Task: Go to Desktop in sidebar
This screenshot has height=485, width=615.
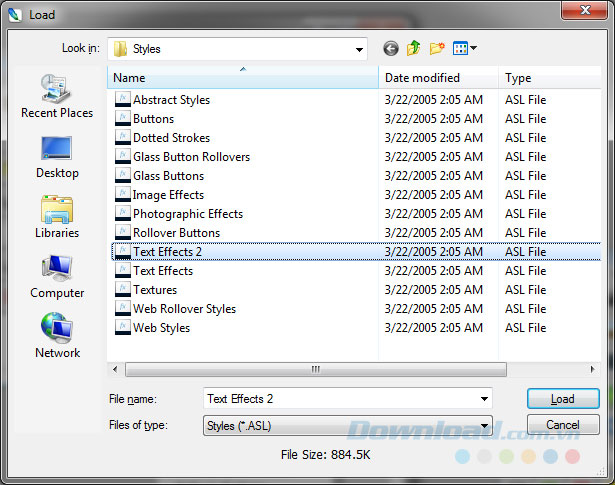Action: tap(58, 156)
